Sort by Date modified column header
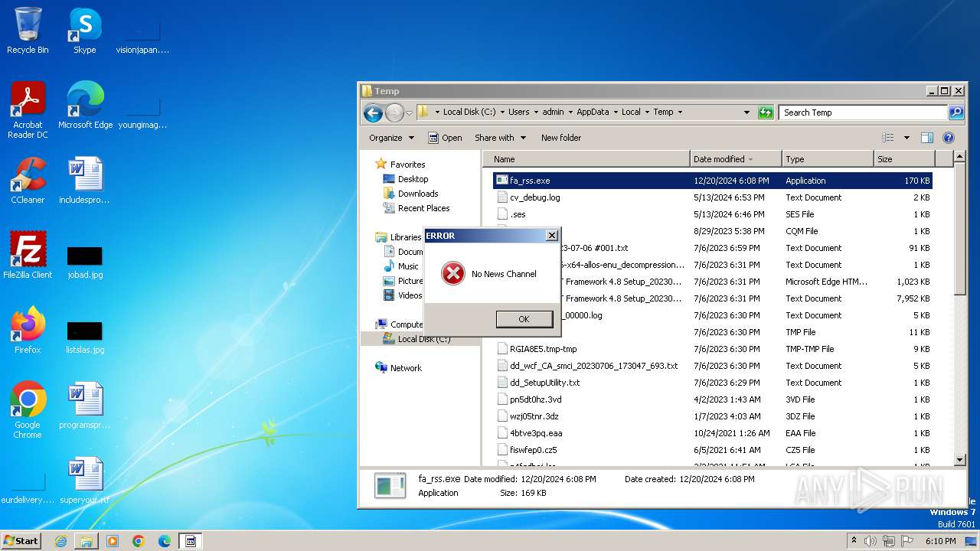 (736, 159)
